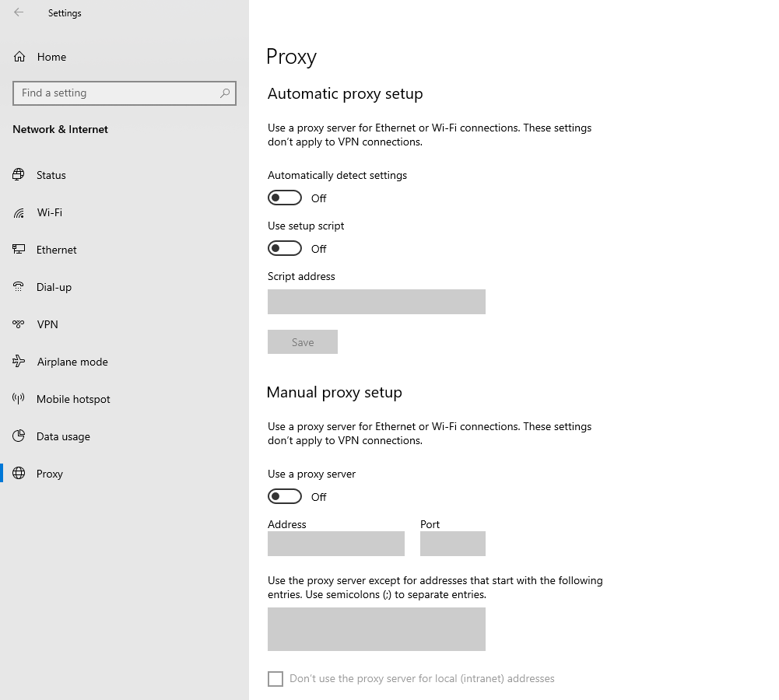Viewport: 779px width, 700px height.
Task: Open the Data usage pie icon
Action: (x=19, y=436)
